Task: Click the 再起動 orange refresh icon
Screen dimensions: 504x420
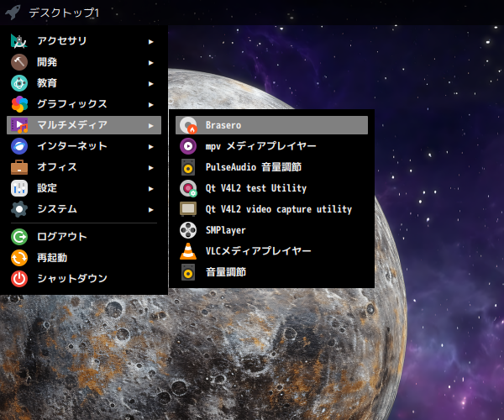Action: pos(19,258)
